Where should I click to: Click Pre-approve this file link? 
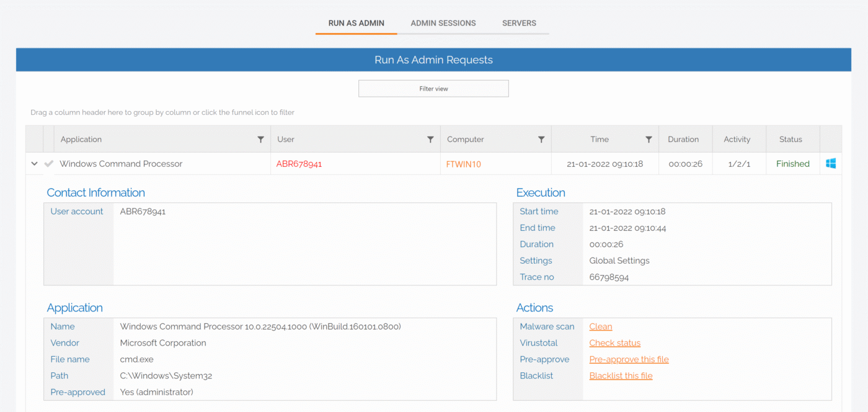tap(629, 360)
